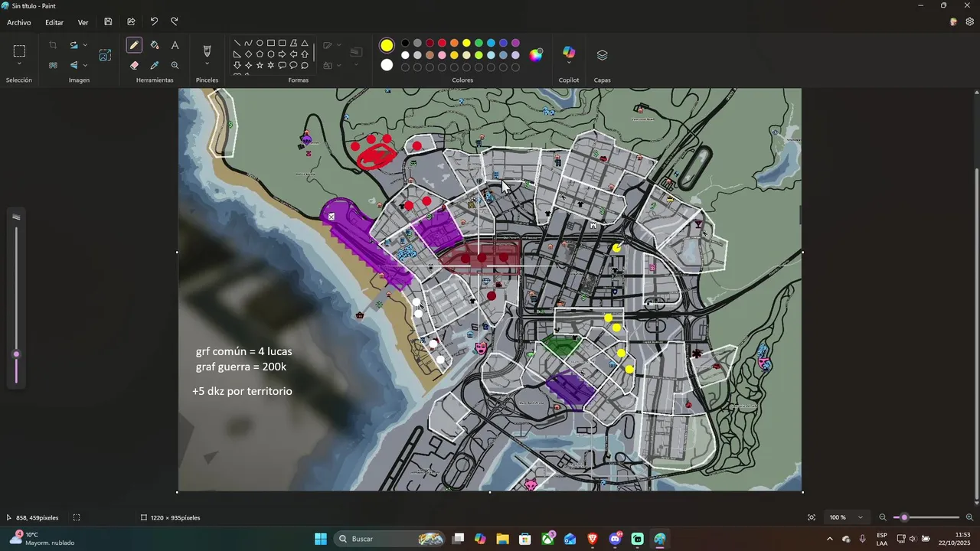Open the Flip dropdown arrow

click(x=84, y=65)
